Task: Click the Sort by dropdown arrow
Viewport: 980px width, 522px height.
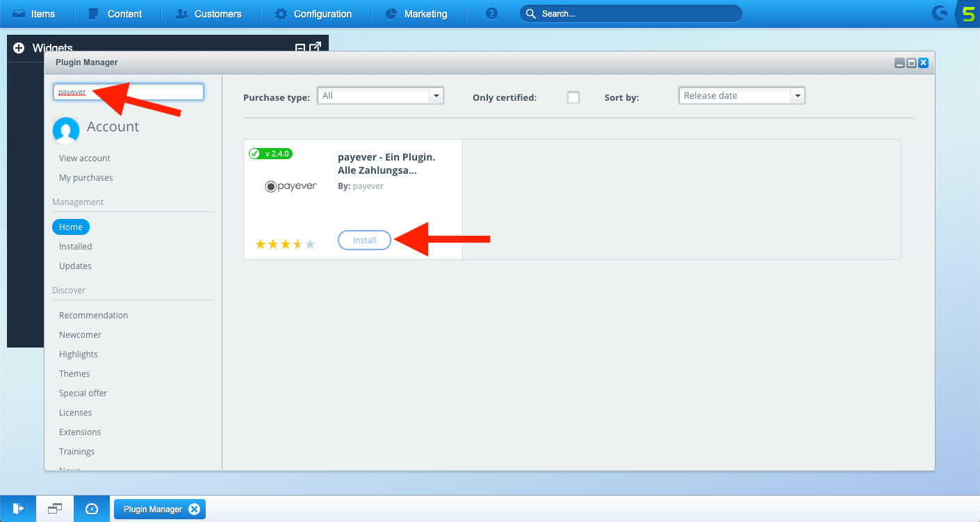Action: point(798,96)
